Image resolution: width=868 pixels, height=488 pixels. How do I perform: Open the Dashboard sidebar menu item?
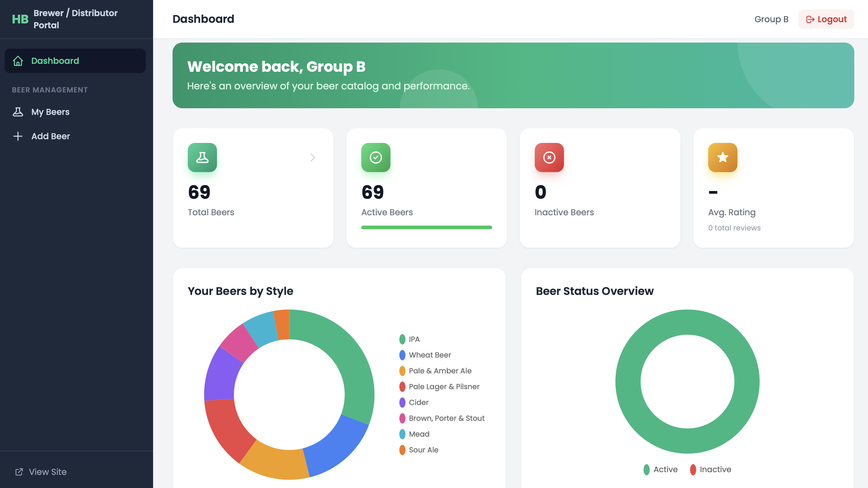75,61
